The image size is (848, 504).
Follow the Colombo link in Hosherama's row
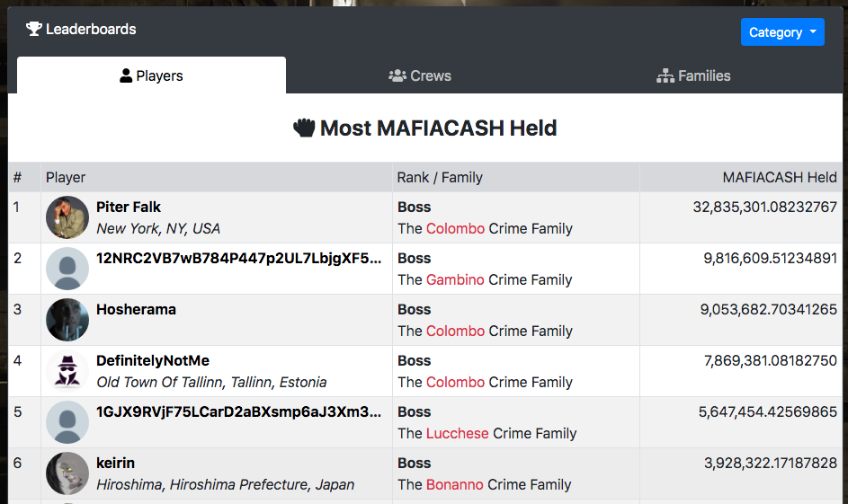click(x=455, y=332)
